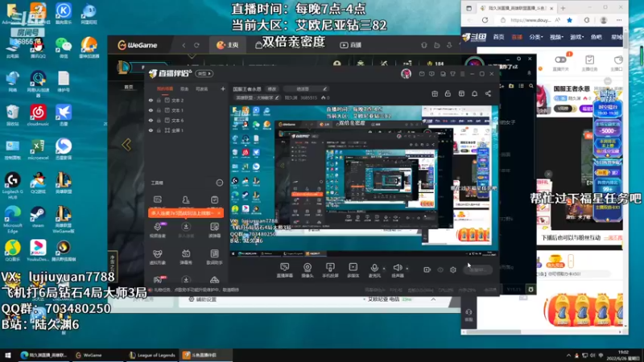Open the hamburger menu in companion title bar
Screen dimensions: 644x362
462,74
